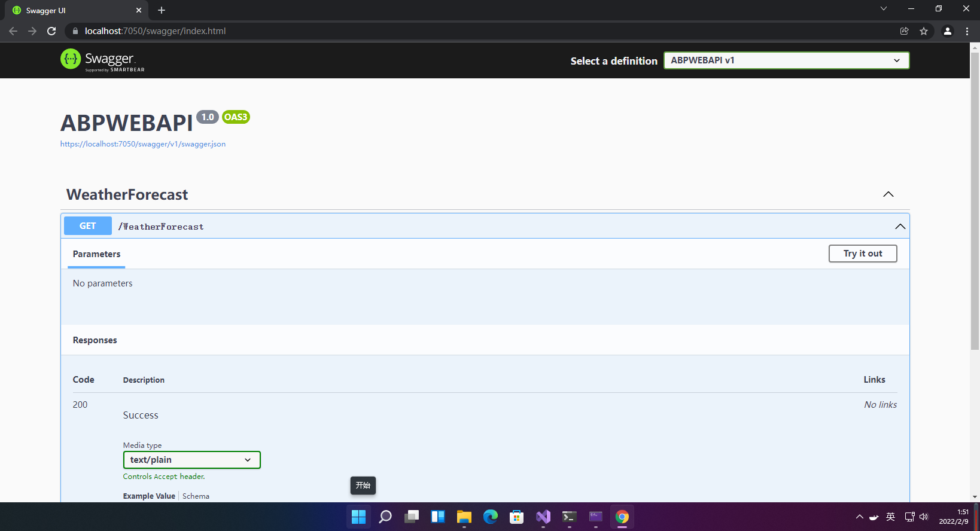Image resolution: width=980 pixels, height=531 pixels.
Task: Close the Swagger UI tab
Action: 139,10
